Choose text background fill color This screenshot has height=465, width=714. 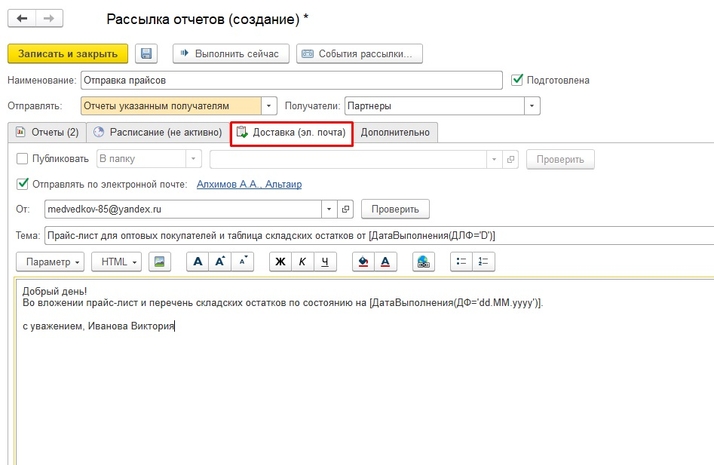(x=363, y=262)
